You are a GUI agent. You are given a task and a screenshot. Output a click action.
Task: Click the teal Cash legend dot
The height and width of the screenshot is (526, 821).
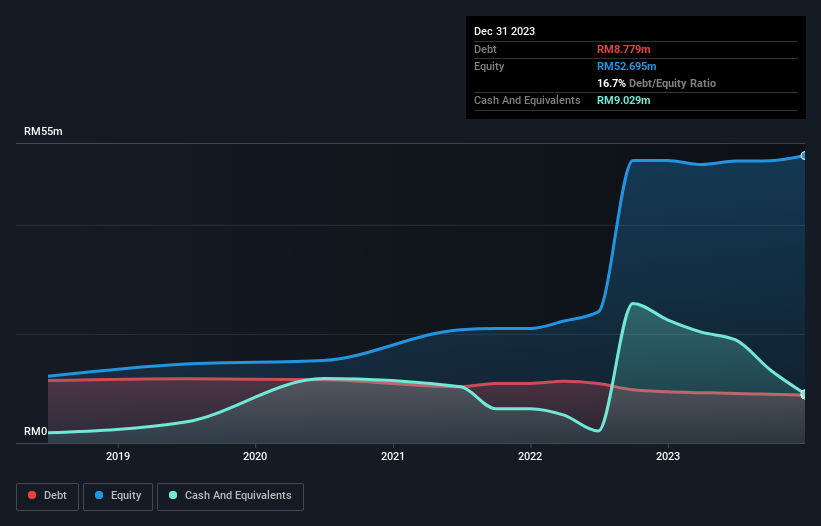tap(173, 495)
